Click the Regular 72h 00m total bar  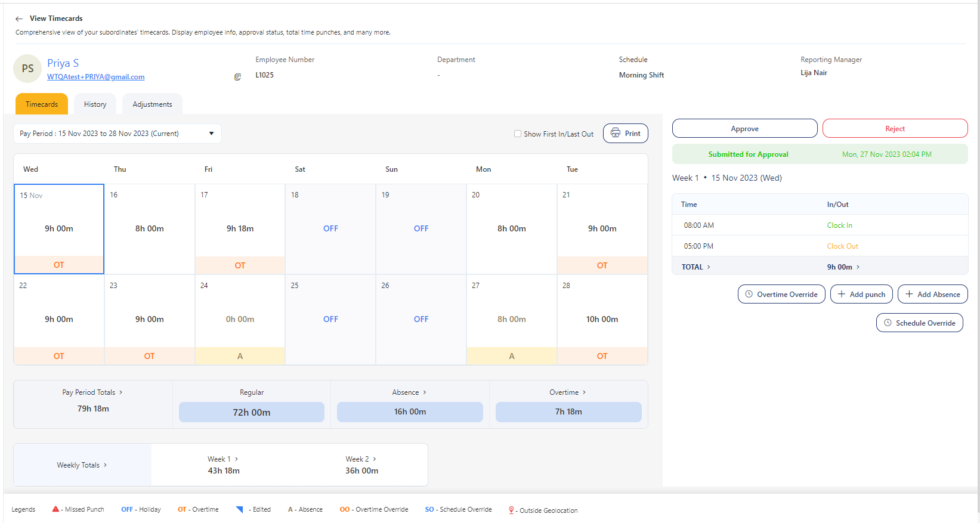[x=251, y=412]
